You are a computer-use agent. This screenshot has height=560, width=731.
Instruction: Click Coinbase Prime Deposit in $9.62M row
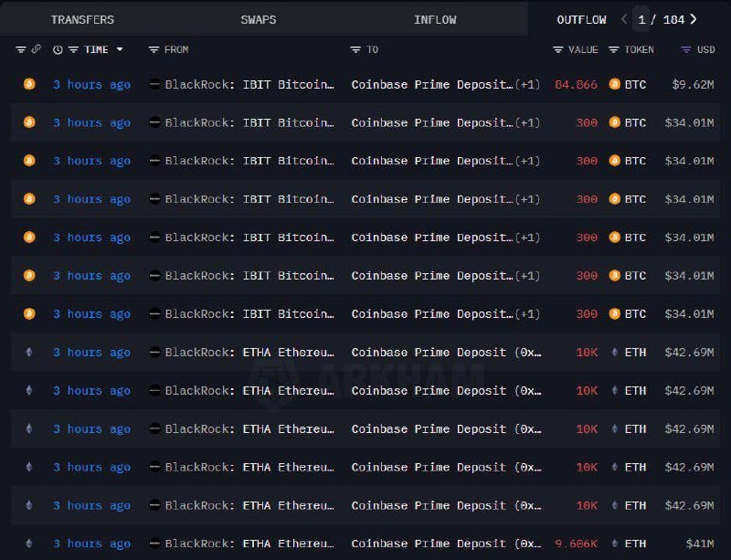[432, 84]
